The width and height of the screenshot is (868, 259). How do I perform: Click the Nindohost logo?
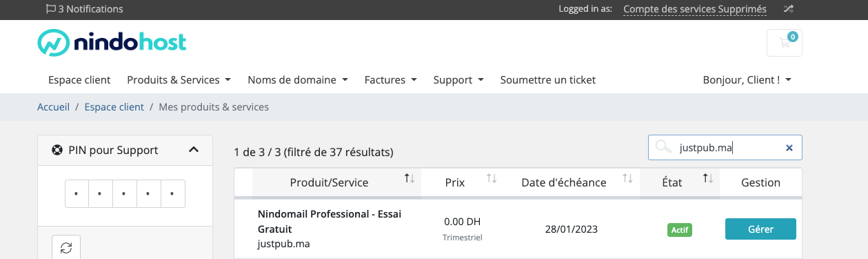coord(112,43)
